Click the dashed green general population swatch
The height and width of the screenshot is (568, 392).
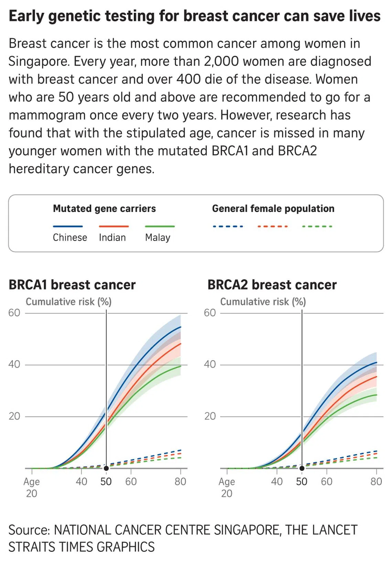click(x=317, y=227)
